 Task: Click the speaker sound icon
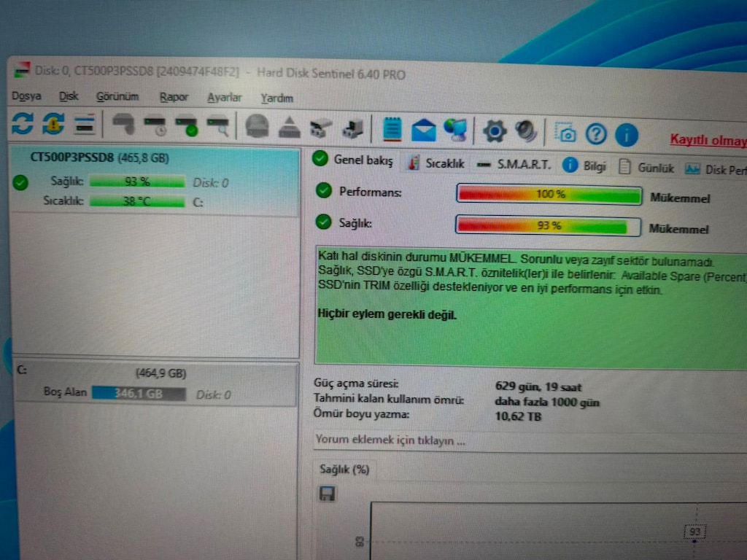coord(526,132)
